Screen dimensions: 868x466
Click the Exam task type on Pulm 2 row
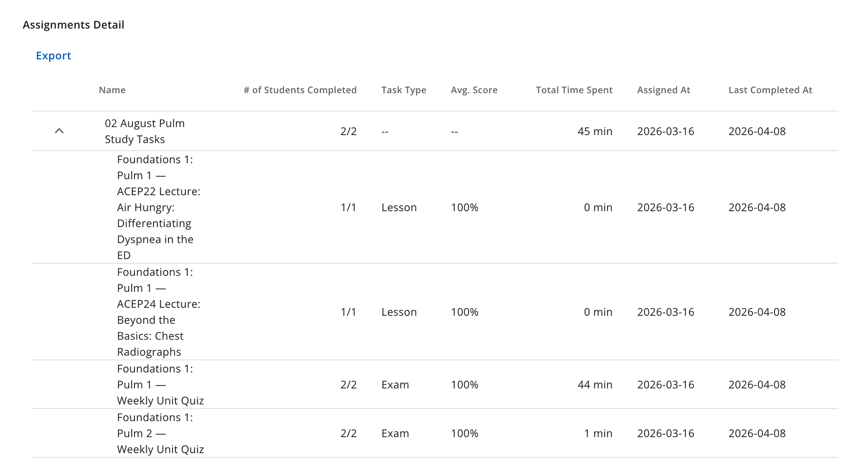click(x=395, y=433)
